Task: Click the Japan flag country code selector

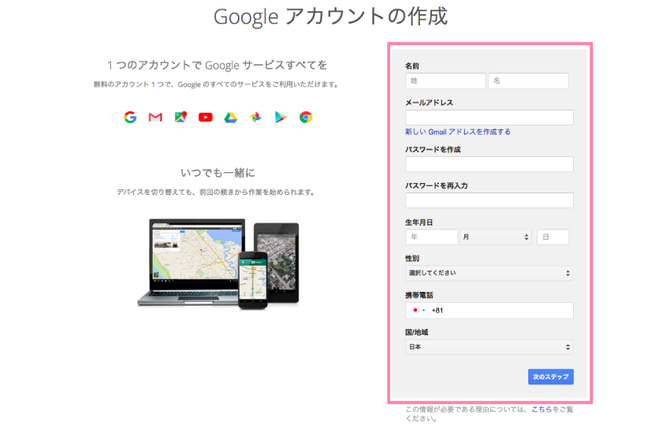Action: pos(418,311)
